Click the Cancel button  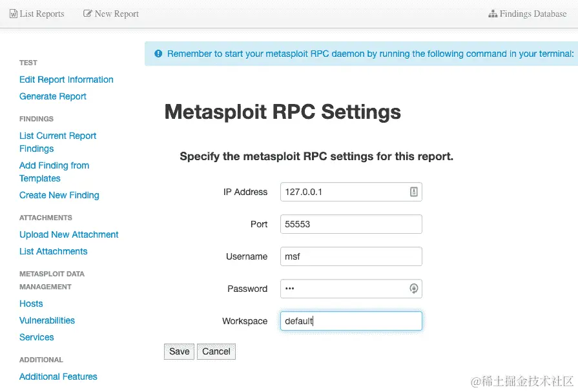coord(216,351)
